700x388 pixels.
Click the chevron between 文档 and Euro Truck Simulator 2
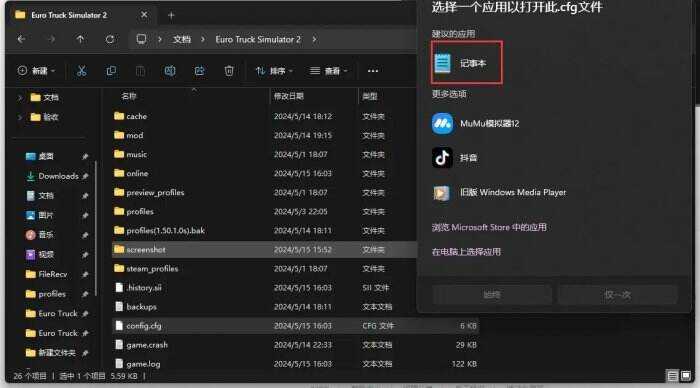point(203,39)
